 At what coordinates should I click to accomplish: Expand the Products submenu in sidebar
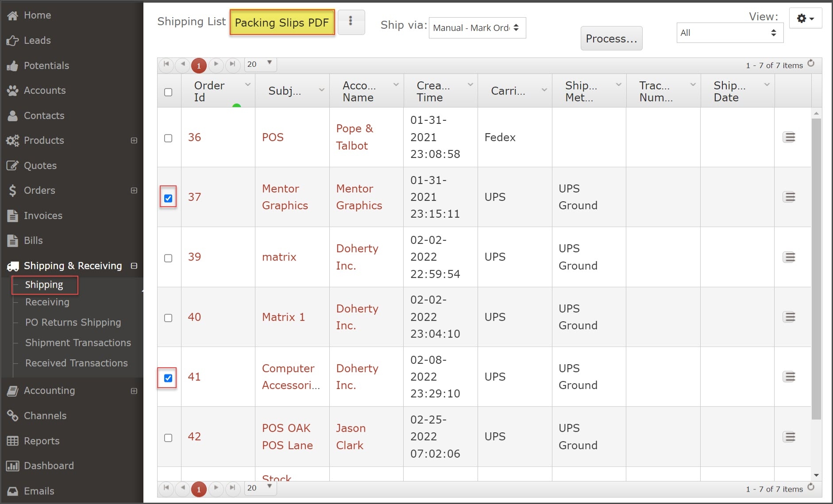coord(134,140)
